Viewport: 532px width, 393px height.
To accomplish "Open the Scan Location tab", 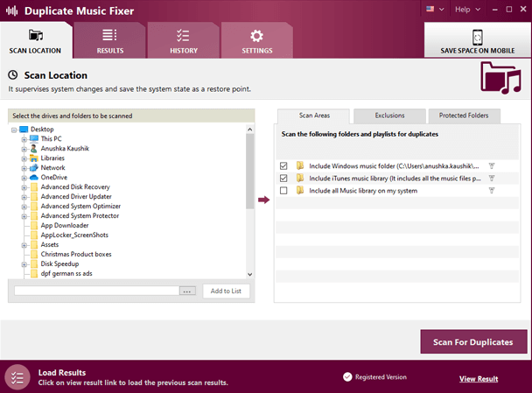I will pyautogui.click(x=36, y=41).
